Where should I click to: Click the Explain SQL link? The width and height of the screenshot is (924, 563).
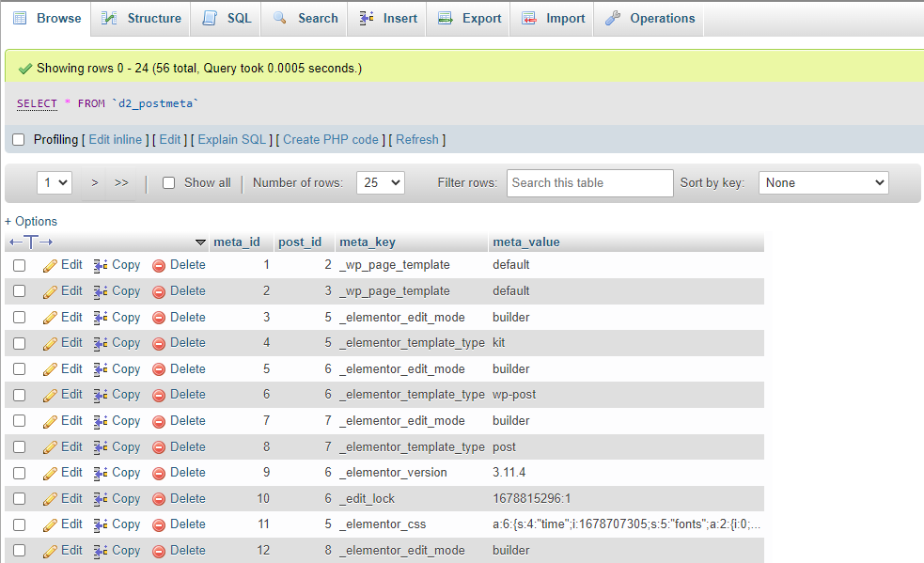232,140
